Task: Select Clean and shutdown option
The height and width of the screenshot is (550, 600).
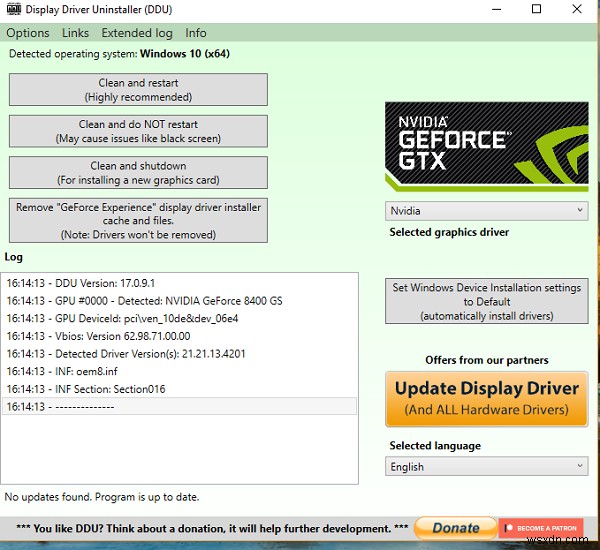Action: click(138, 173)
